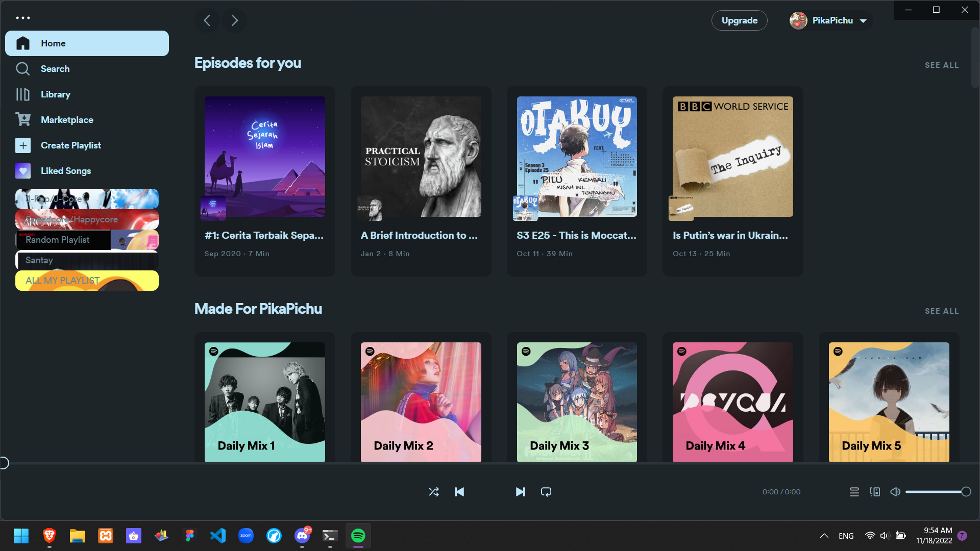Open the three-dot app menu
The height and width of the screenshot is (551, 980).
[23, 18]
